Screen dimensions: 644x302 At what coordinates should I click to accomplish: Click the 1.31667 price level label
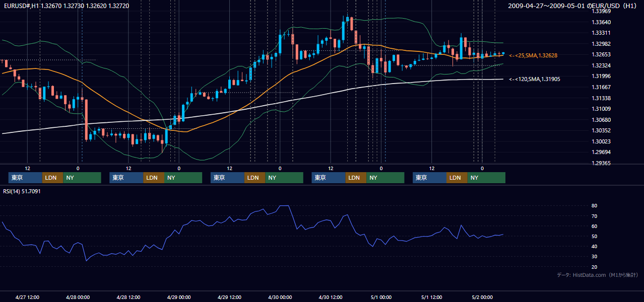click(601, 88)
